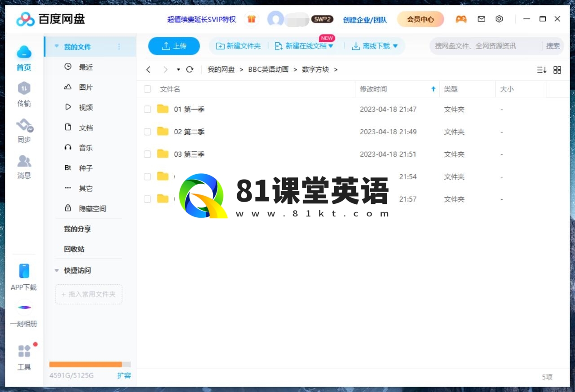The width and height of the screenshot is (575, 392).
Task: Open the 03 第三季 folder icon
Action: point(163,154)
